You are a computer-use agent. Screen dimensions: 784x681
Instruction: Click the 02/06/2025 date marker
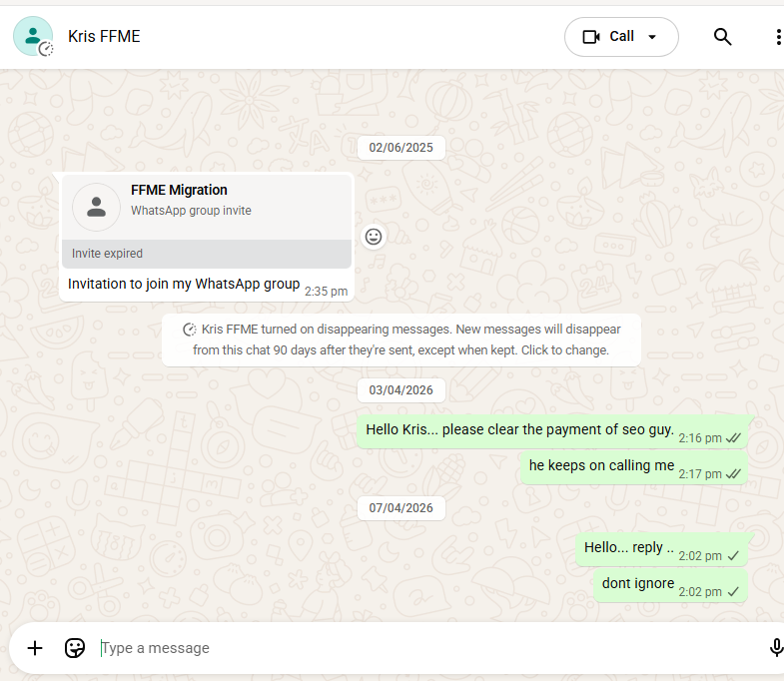[401, 148]
